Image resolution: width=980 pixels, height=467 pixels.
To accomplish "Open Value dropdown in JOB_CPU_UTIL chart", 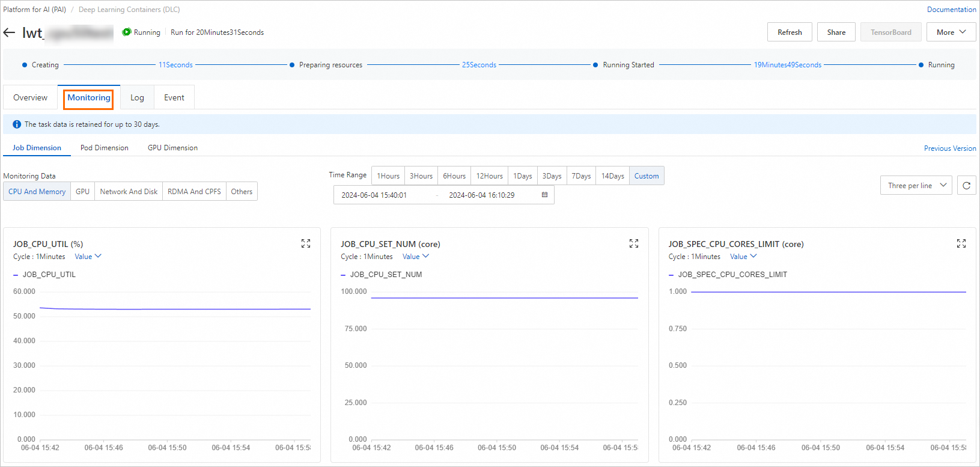I will pyautogui.click(x=88, y=257).
